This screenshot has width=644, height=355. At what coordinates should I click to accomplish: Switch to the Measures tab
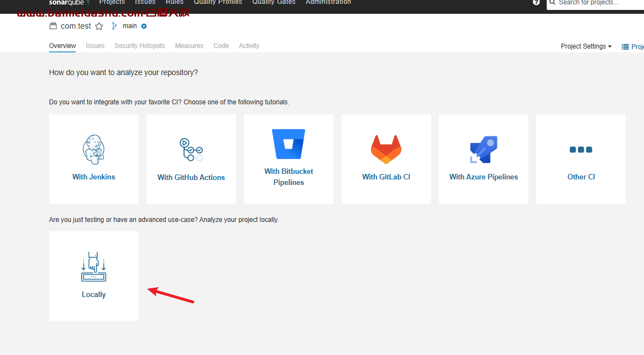[x=189, y=46]
